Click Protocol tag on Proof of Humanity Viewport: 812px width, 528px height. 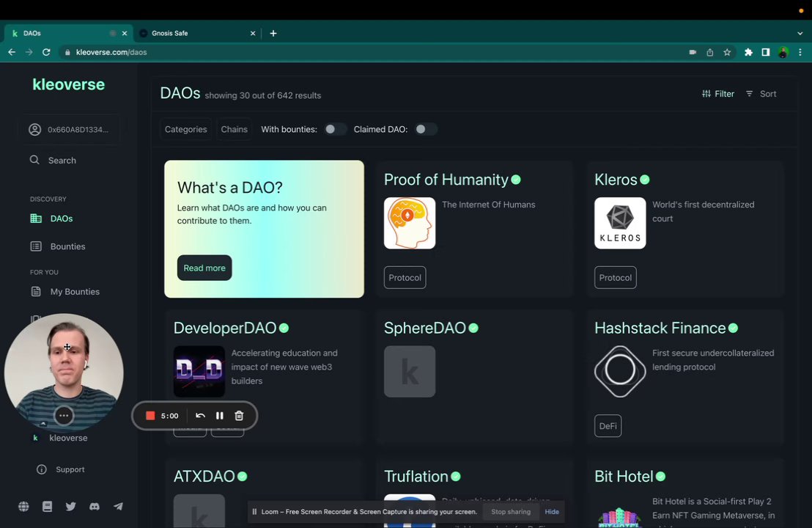(x=405, y=278)
